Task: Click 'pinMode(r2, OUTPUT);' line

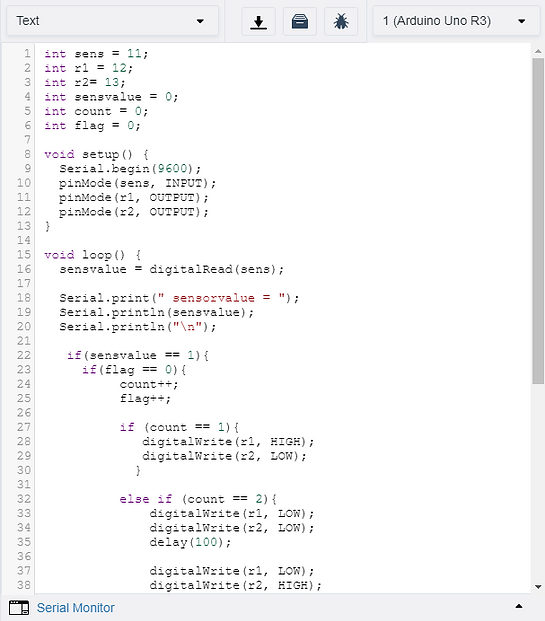Action: pos(134,212)
